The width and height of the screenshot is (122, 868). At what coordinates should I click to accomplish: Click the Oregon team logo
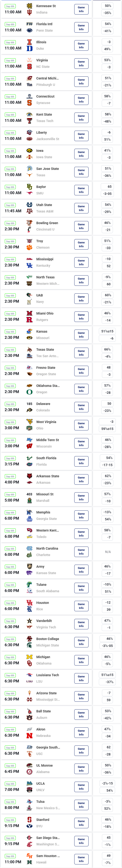pyautogui.click(x=29, y=392)
